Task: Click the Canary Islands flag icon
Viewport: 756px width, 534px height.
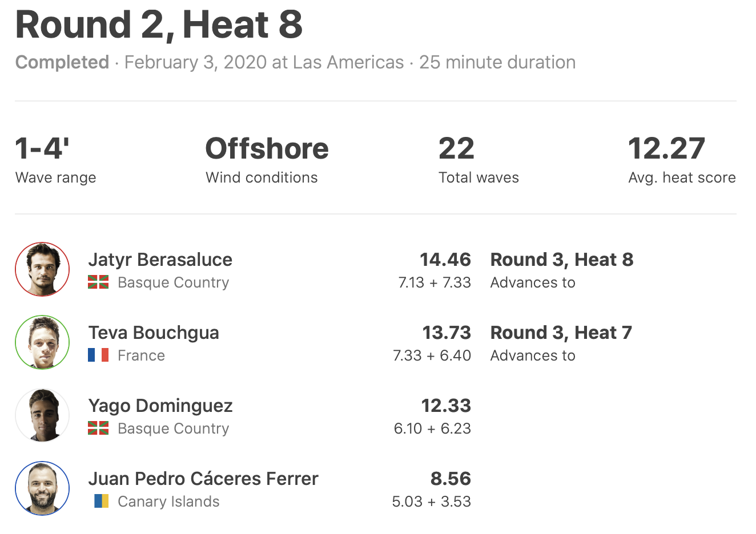Action: (101, 501)
